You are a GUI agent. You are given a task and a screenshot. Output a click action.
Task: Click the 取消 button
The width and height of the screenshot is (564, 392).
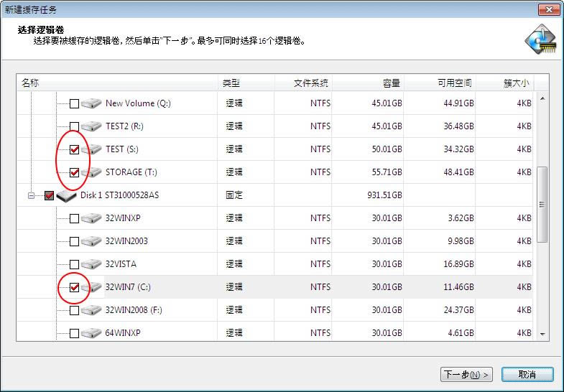coord(527,375)
